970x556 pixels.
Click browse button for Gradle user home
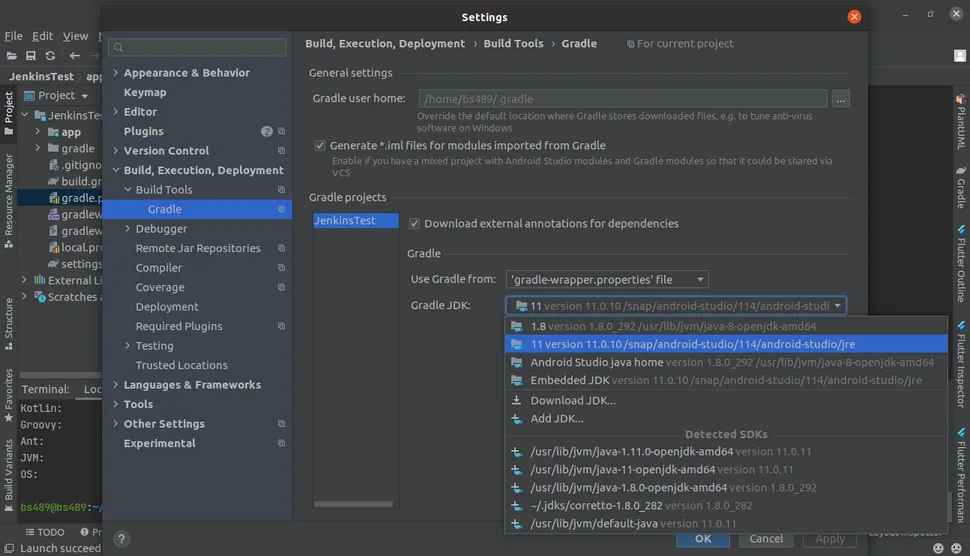click(840, 99)
